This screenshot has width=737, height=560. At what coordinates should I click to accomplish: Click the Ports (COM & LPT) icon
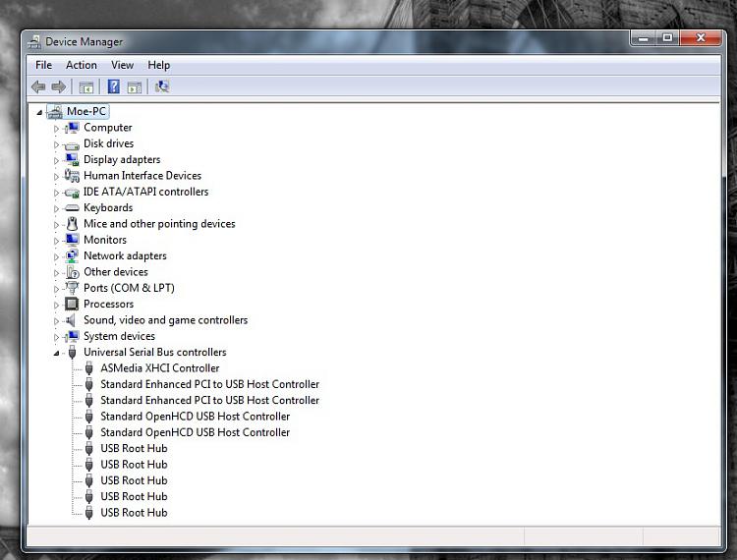coord(72,288)
